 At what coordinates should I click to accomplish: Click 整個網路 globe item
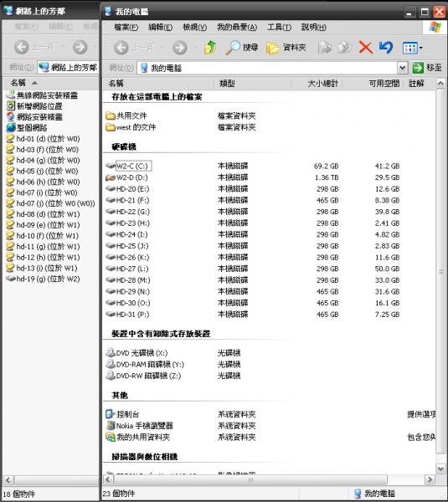tap(27, 128)
